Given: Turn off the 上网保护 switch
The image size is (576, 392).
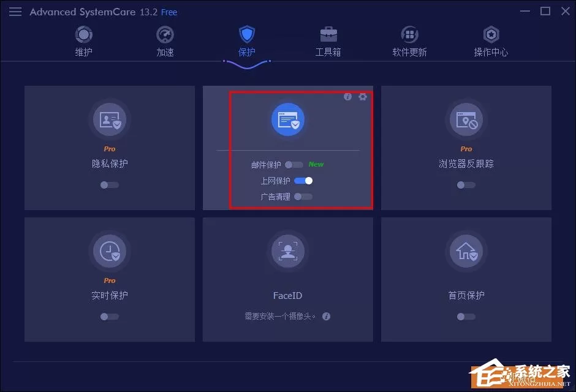Looking at the screenshot, I should coord(303,181).
